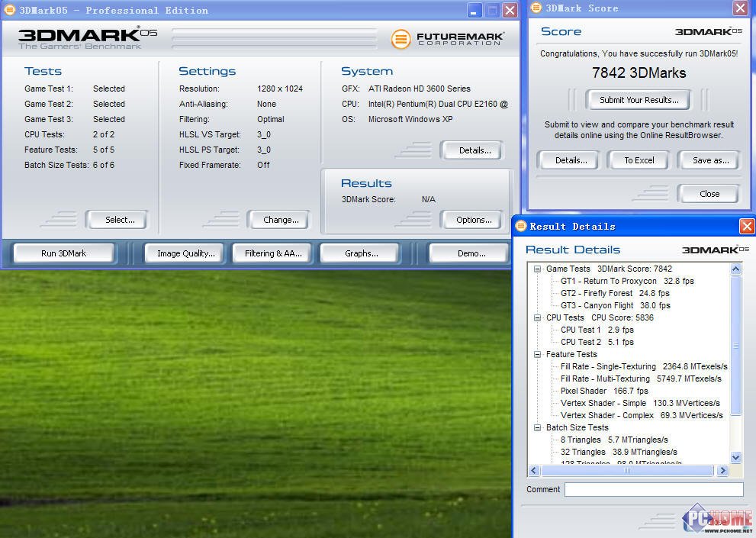Image resolution: width=756 pixels, height=538 pixels.
Task: Click CPU Tests CPU Score: 5836 label
Action: [600, 317]
